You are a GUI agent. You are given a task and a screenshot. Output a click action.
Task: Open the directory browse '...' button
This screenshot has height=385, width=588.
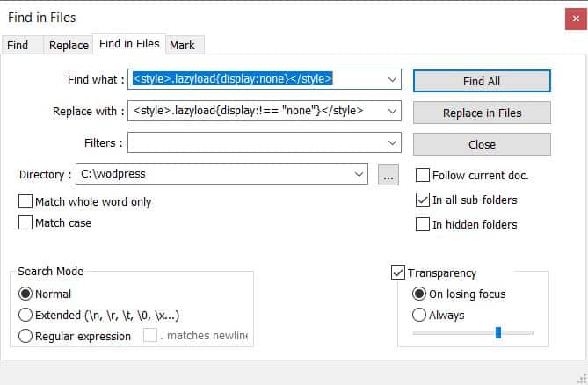[x=388, y=175]
